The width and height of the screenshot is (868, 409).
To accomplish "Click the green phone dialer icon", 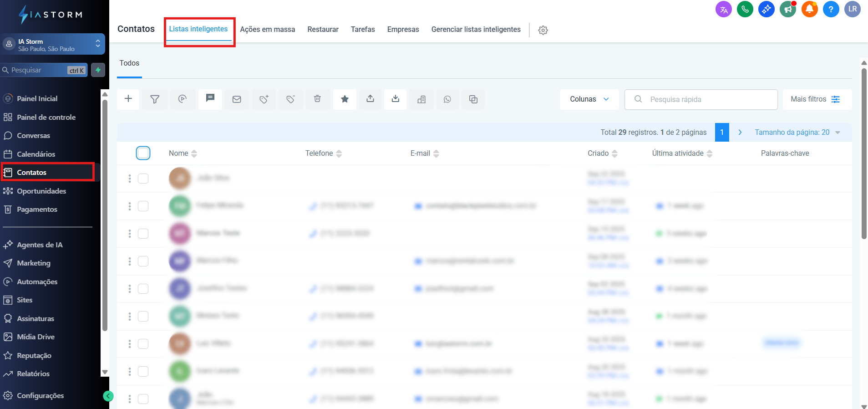I will click(x=745, y=9).
